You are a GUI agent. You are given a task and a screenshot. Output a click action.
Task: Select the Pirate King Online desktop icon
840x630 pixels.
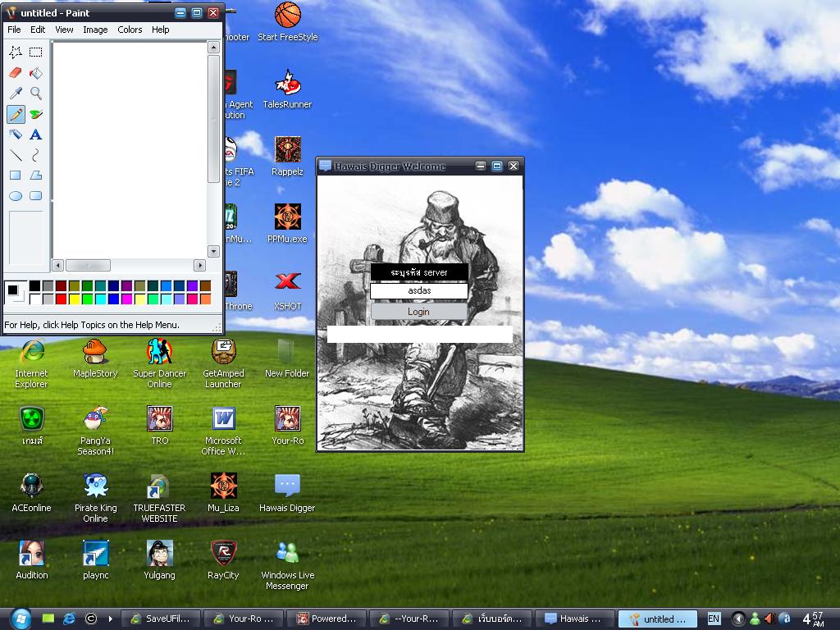(x=95, y=498)
